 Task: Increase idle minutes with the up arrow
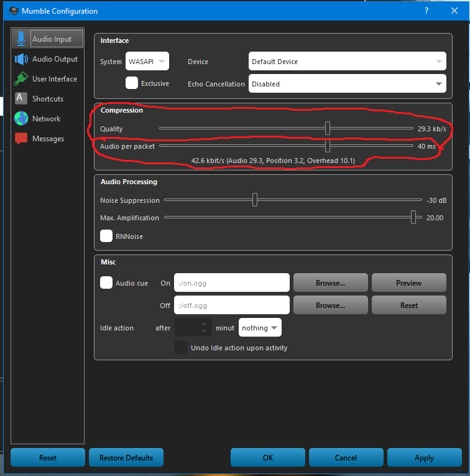[x=204, y=324]
